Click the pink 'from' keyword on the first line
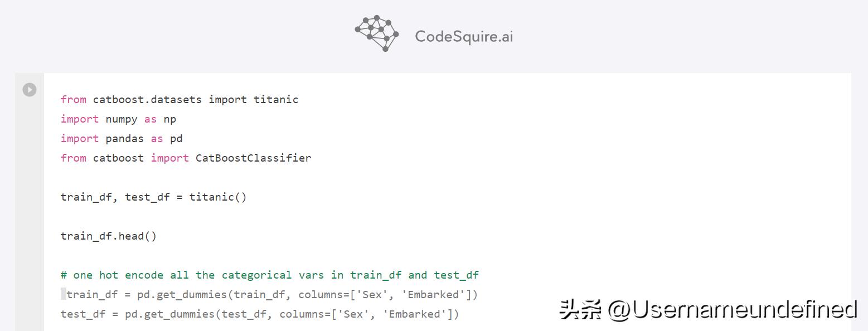The width and height of the screenshot is (868, 331). 73,100
